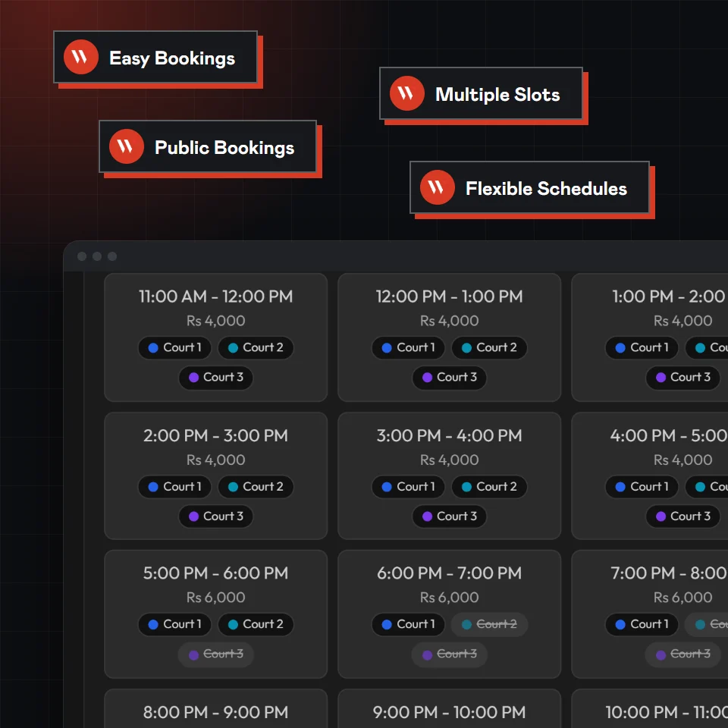This screenshot has height=728, width=728.
Task: Open the 9:00 PM - 10:00 PM slot heading
Action: (450, 713)
